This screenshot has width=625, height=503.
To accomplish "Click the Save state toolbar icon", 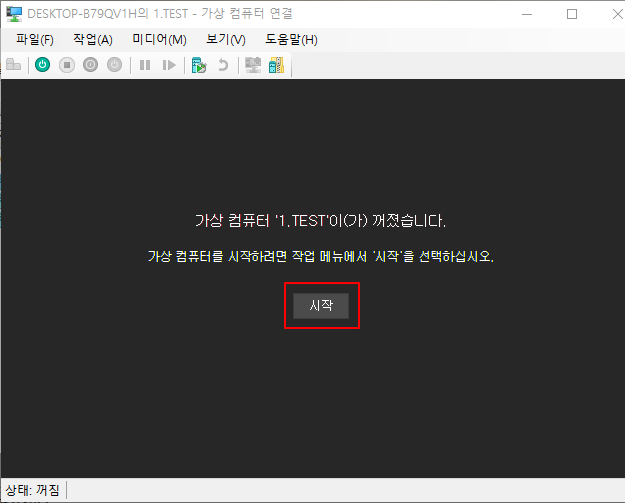I will tap(114, 65).
